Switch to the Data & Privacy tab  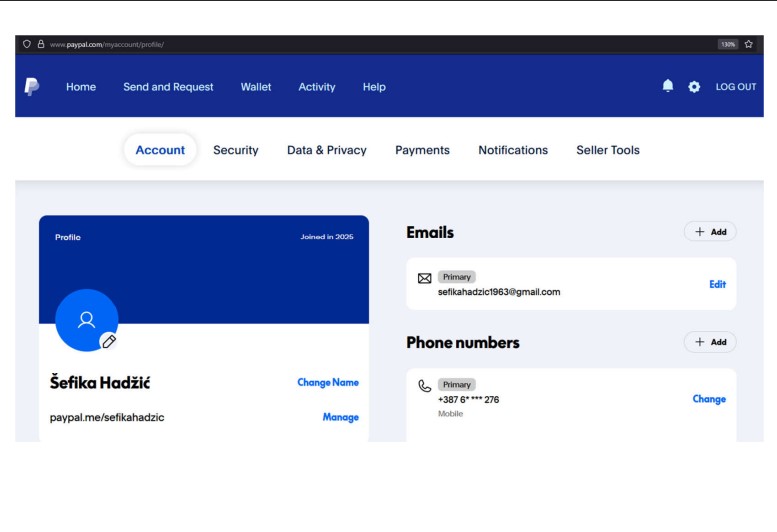[x=327, y=150]
